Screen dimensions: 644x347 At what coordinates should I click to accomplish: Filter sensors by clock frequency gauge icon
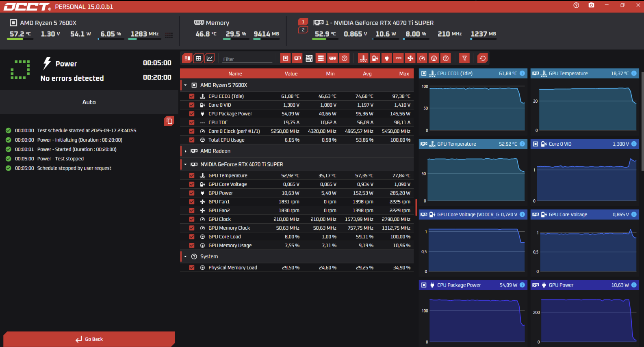[422, 58]
